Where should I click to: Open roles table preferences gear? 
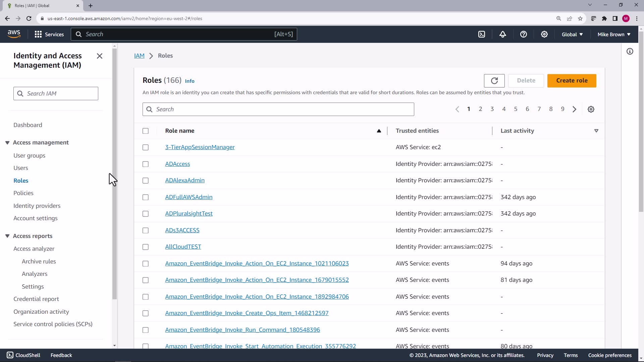591,109
